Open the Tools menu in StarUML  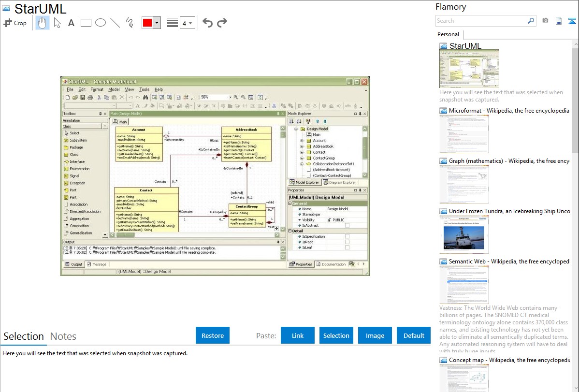click(144, 89)
